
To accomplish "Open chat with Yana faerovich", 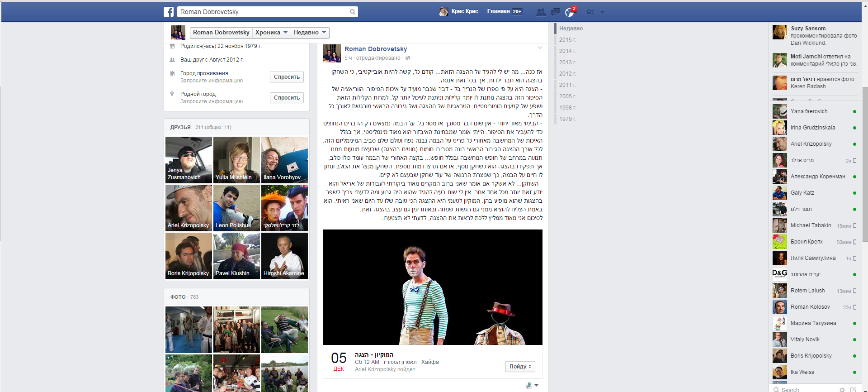I will 814,111.
